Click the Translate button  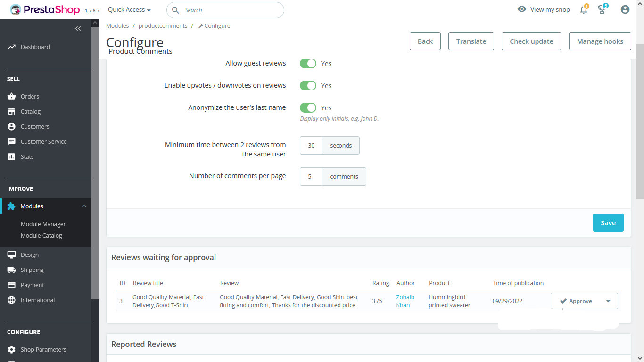[x=471, y=41]
